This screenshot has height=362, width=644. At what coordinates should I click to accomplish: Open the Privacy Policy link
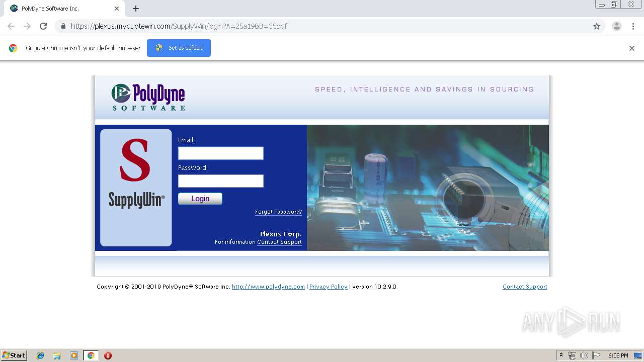coord(328,287)
